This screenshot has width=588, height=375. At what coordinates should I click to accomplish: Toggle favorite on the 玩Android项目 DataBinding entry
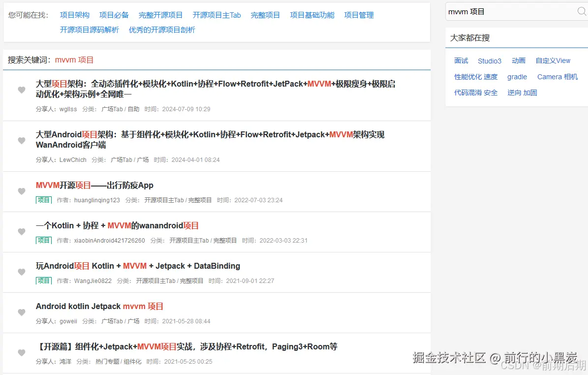(x=21, y=272)
